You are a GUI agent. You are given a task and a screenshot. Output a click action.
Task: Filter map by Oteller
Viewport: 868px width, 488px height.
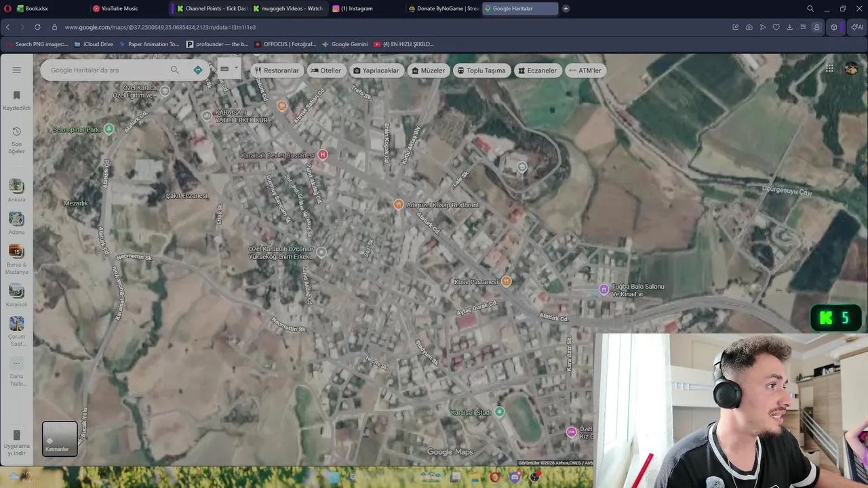point(325,70)
